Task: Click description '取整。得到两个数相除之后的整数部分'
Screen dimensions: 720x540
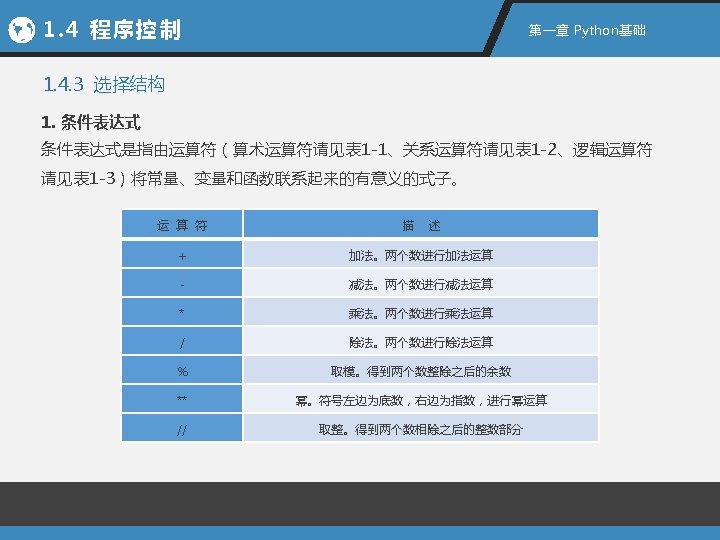Action: click(x=421, y=429)
